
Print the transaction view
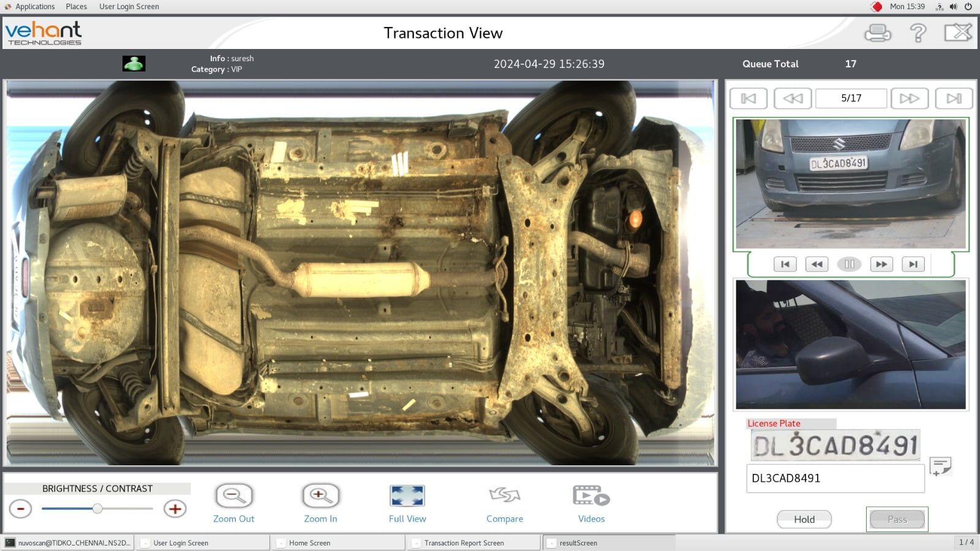877,32
